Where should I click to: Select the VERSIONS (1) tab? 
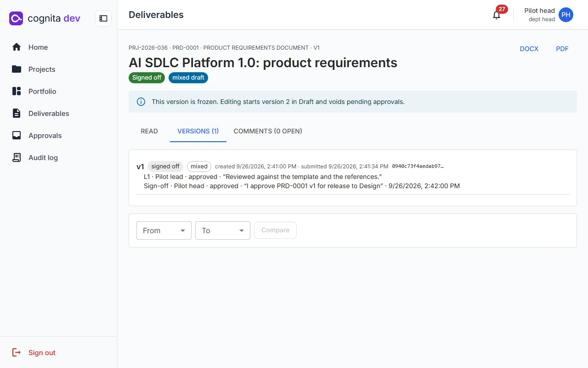198,131
